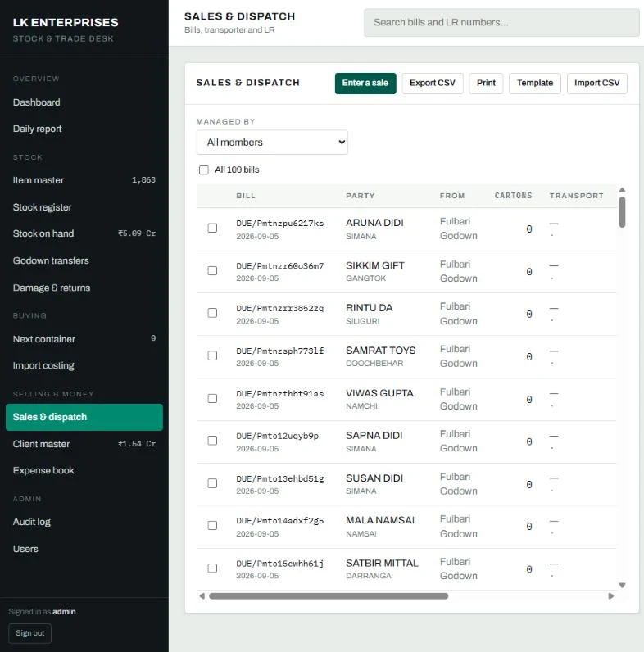Click the FROM column header
Image resolution: width=644 pixels, height=652 pixels.
pyautogui.click(x=452, y=196)
